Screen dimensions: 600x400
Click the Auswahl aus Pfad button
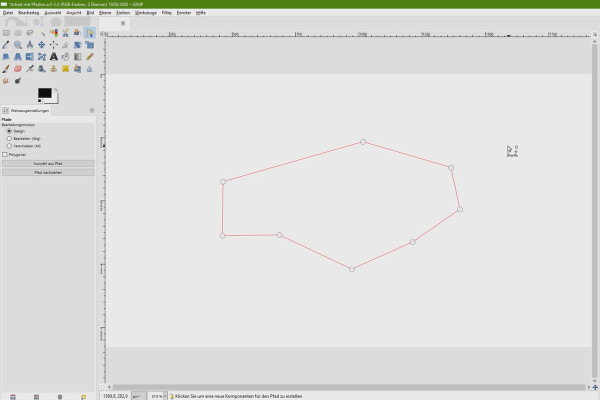48,163
